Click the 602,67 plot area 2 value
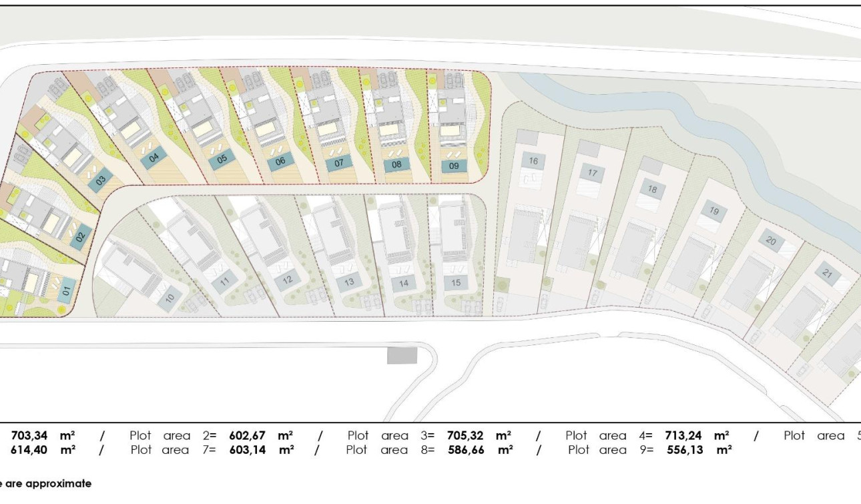Image resolution: width=861 pixels, height=504 pixels. tap(247, 435)
